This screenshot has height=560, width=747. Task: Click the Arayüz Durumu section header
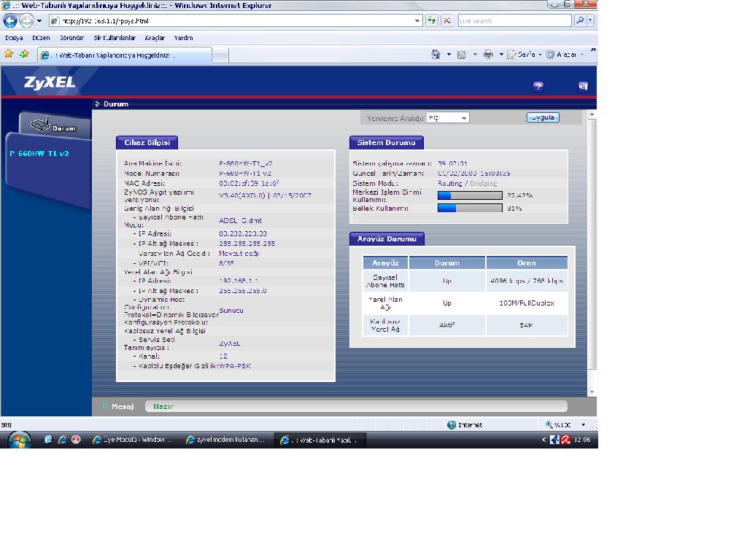[387, 238]
